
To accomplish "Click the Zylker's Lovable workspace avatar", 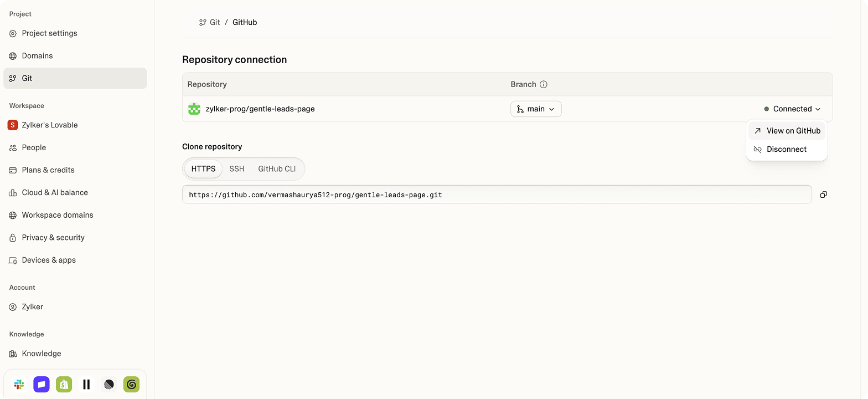I will point(13,125).
